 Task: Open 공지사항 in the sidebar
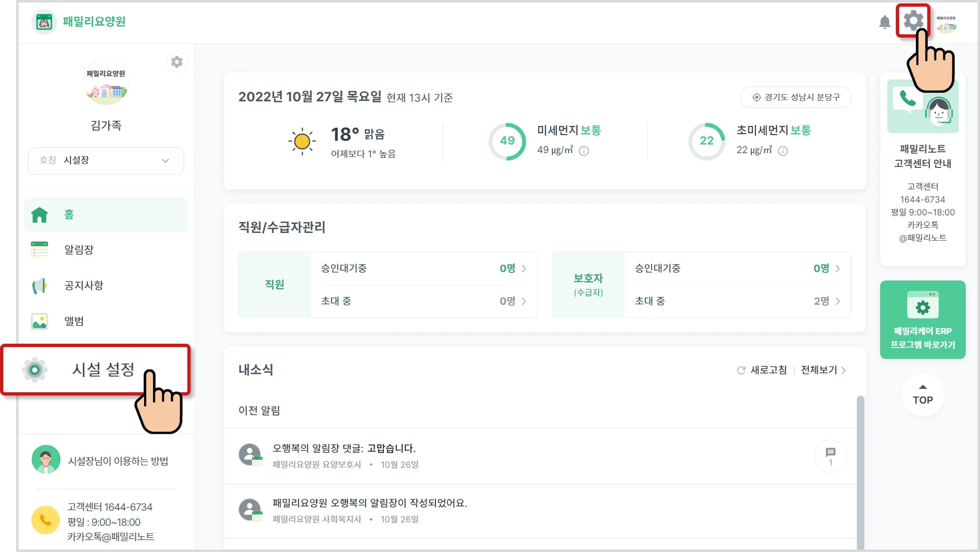pyautogui.click(x=84, y=286)
